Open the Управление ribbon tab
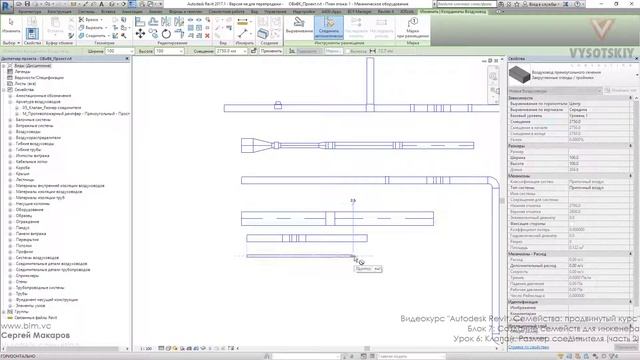 pyautogui.click(x=275, y=12)
